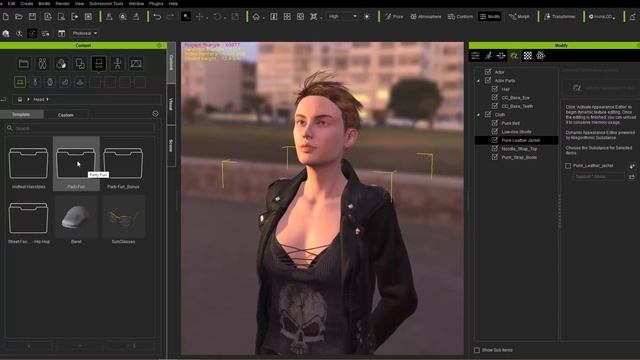
Task: Open the Transformer toolbar button
Action: pyautogui.click(x=560, y=17)
